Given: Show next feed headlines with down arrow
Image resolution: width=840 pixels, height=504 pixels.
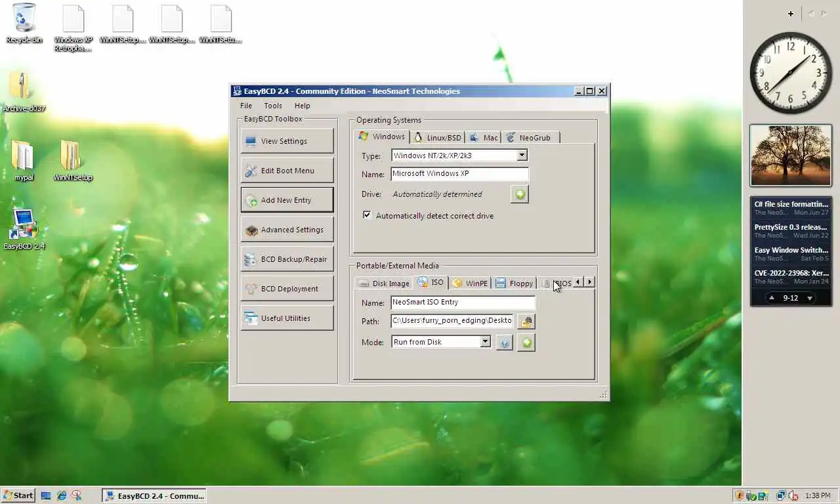Looking at the screenshot, I should tap(810, 298).
